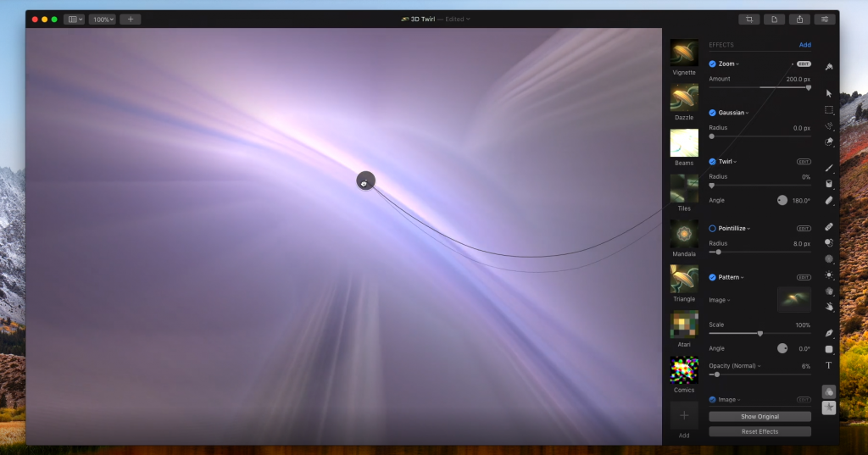Screen dimensions: 868x455
Task: Click the new document icon in title bar
Action: 775,19
